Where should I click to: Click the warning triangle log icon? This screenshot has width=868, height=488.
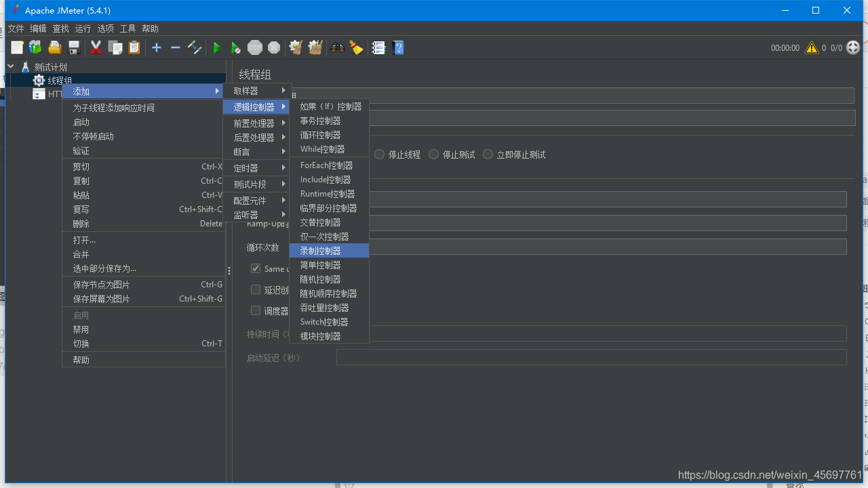click(x=812, y=47)
